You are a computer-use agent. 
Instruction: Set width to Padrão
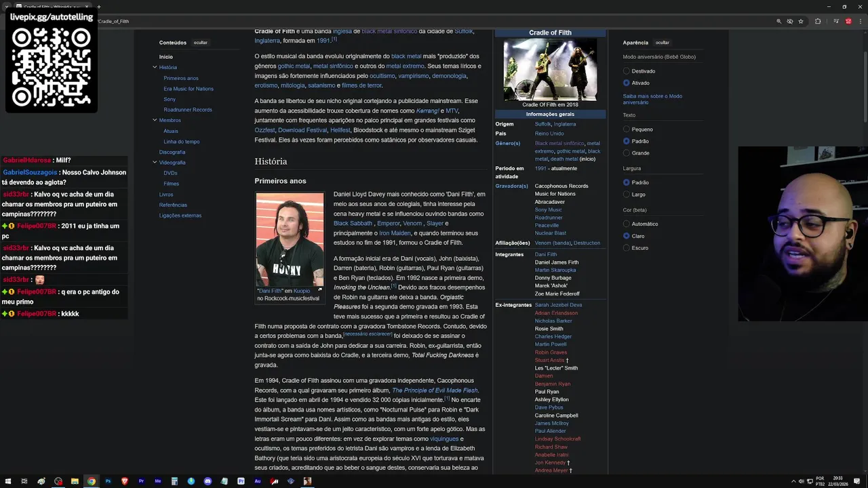pos(627,182)
